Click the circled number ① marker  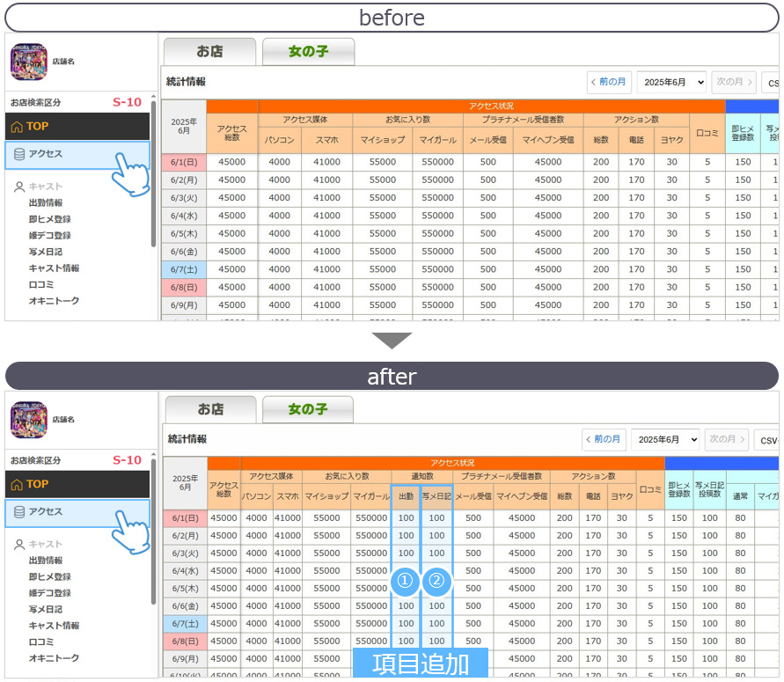pyautogui.click(x=405, y=581)
